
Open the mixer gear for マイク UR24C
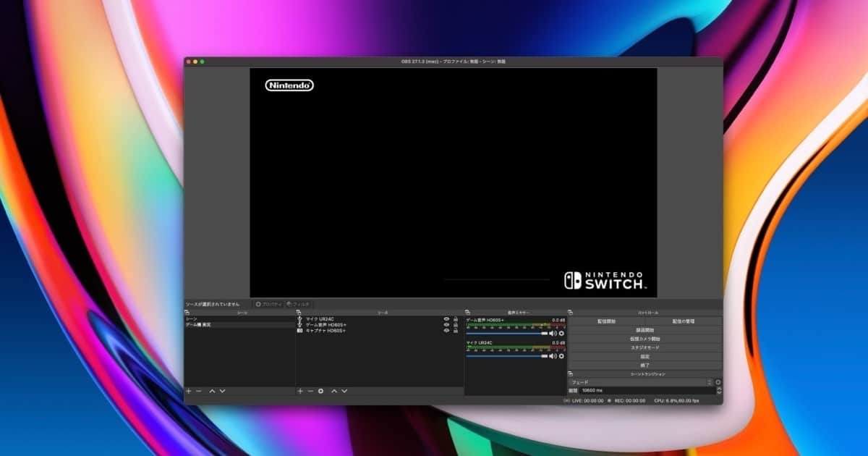(561, 356)
